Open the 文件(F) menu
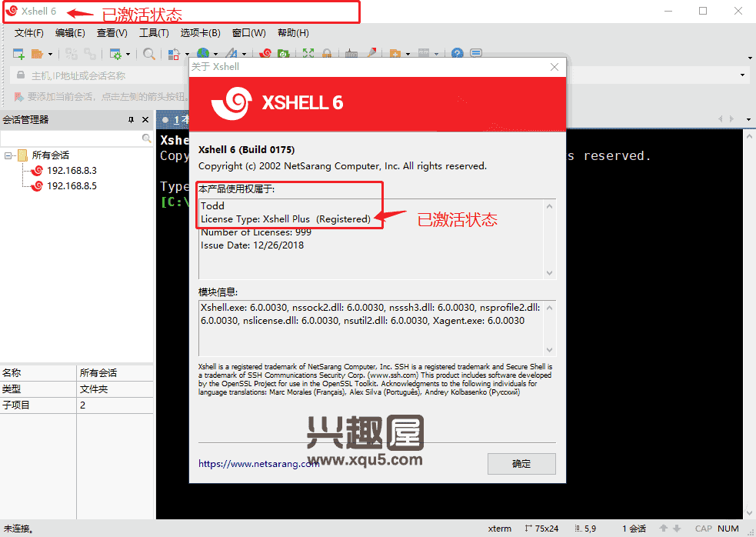This screenshot has width=756, height=537. coord(29,33)
